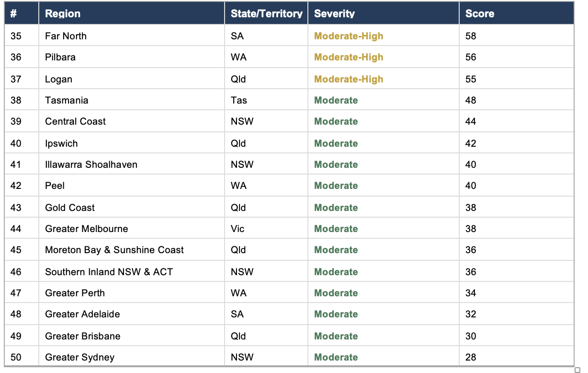The height and width of the screenshot is (373, 588).
Task: Click score value 30
Action: 471,336
